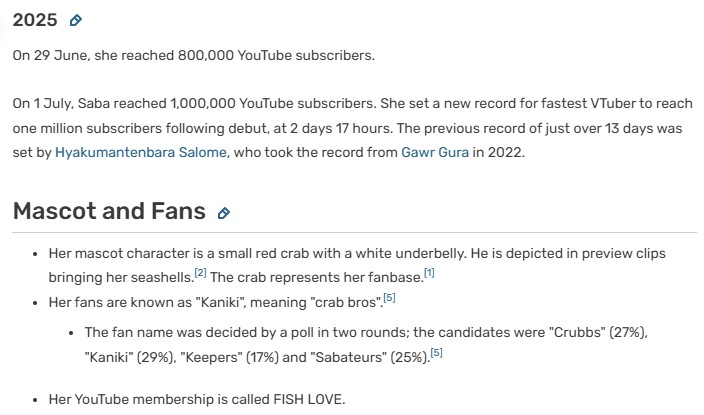Click edit pencil next to Mascot and Fans

pyautogui.click(x=224, y=213)
